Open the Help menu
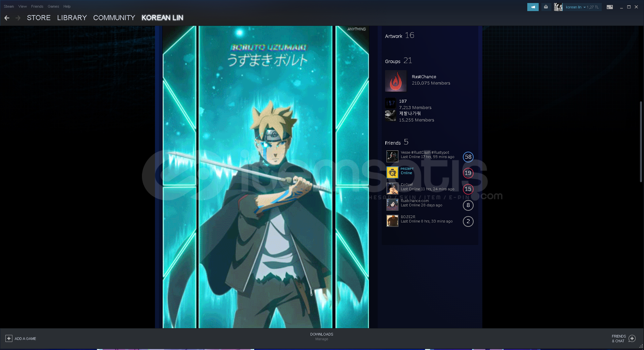Image resolution: width=644 pixels, height=350 pixels. coord(67,6)
